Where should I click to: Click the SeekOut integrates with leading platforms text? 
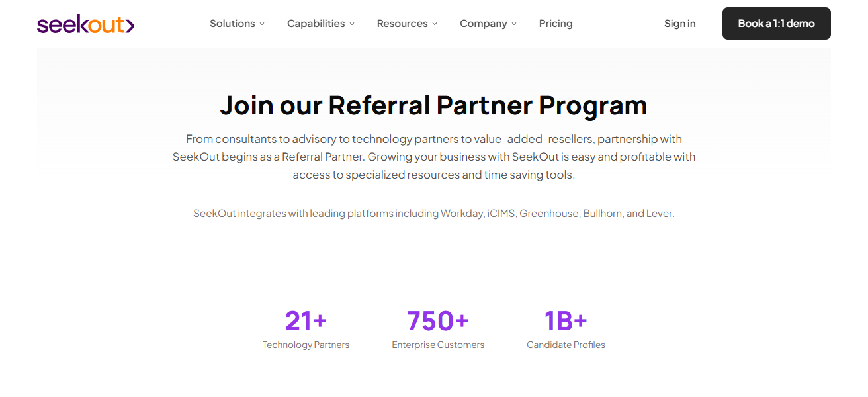pos(433,214)
